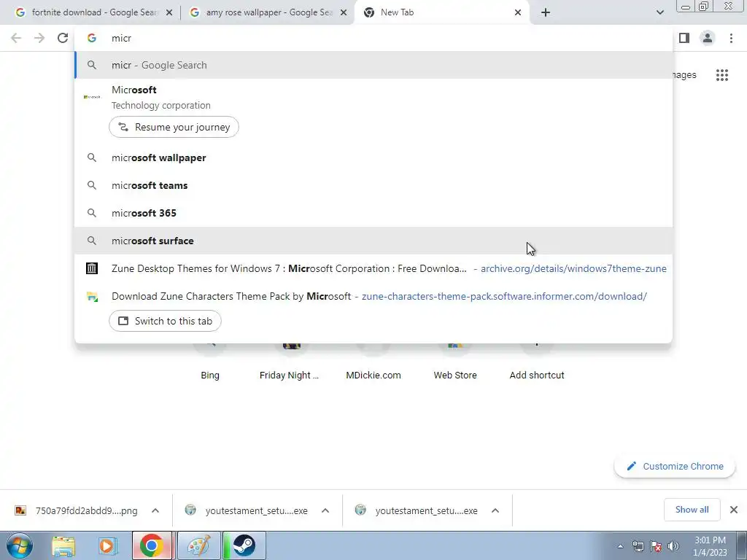Image resolution: width=747 pixels, height=560 pixels.
Task: Open Windows Media Player from taskbar
Action: [107, 546]
